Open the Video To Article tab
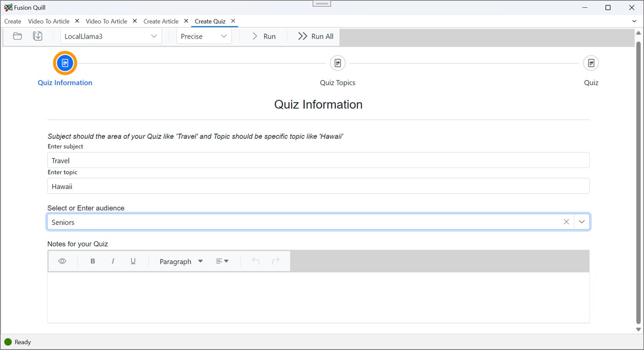This screenshot has height=350, width=644. point(48,21)
